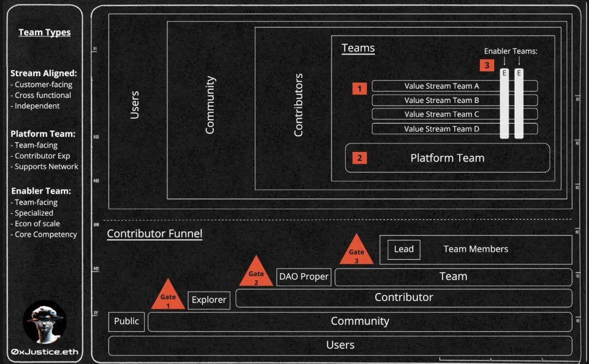Click the Explorer box

[x=209, y=300]
